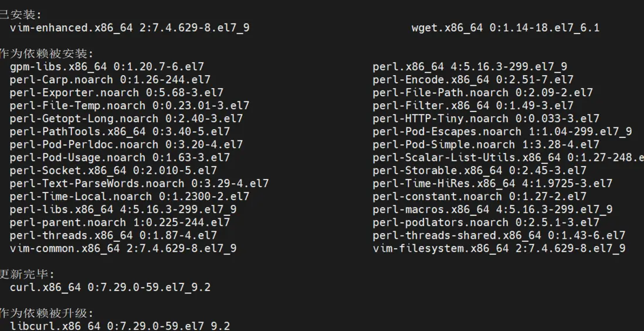The width and height of the screenshot is (644, 331).
Task: Click the perl-File-Path.noarch entry
Action: click(482, 93)
